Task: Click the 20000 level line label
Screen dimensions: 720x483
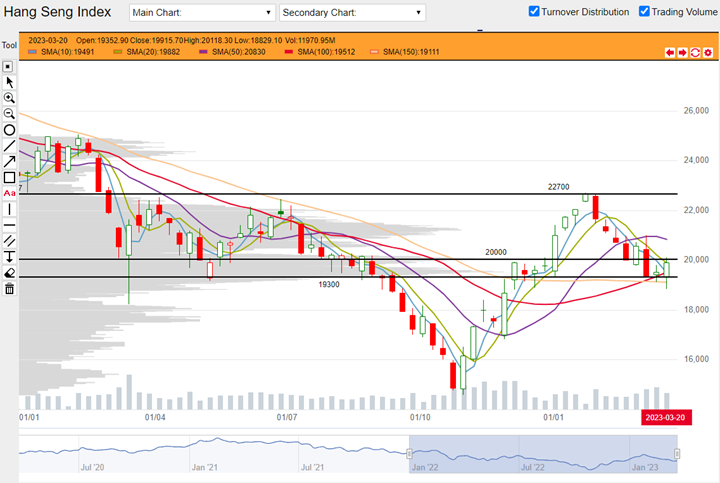Action: (496, 252)
